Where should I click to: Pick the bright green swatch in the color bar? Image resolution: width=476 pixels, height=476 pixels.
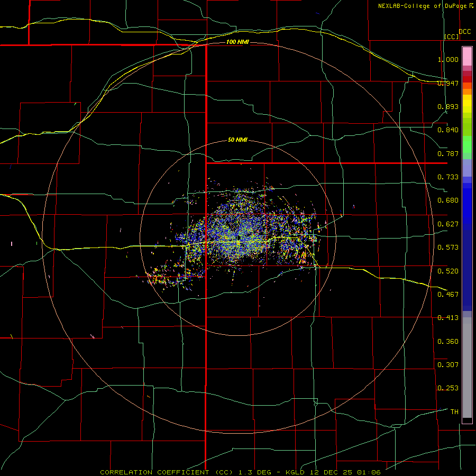point(467,144)
